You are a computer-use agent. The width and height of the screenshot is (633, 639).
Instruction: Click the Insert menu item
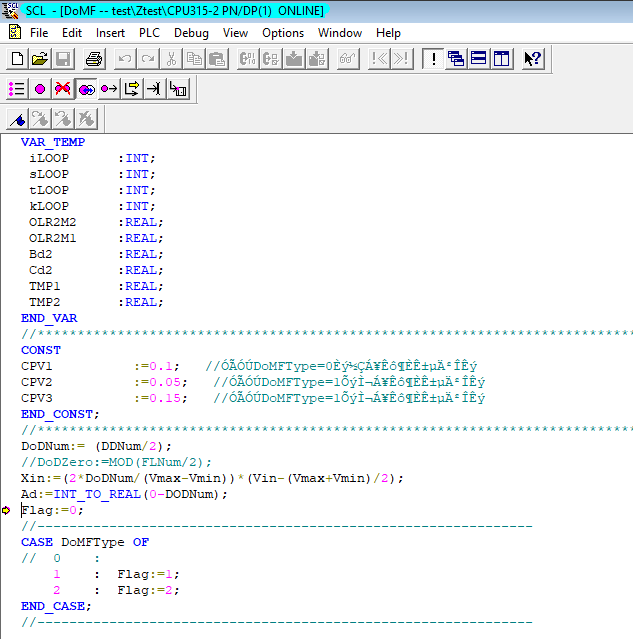pyautogui.click(x=110, y=33)
